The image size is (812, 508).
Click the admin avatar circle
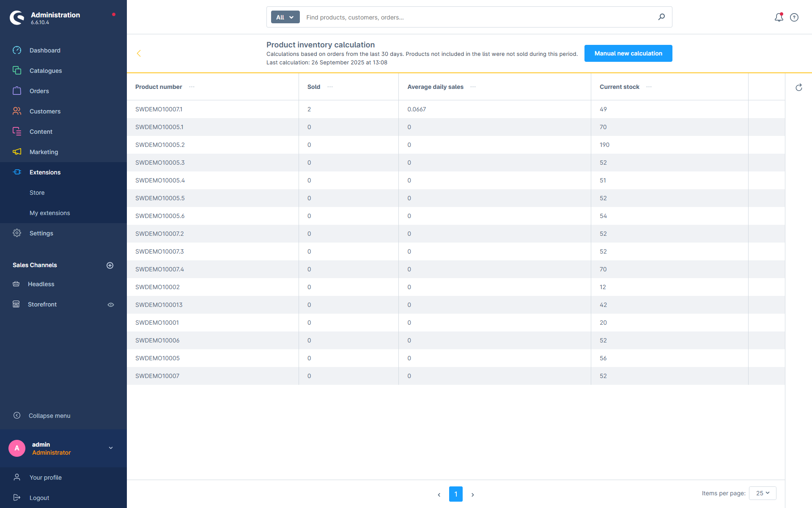click(x=17, y=448)
